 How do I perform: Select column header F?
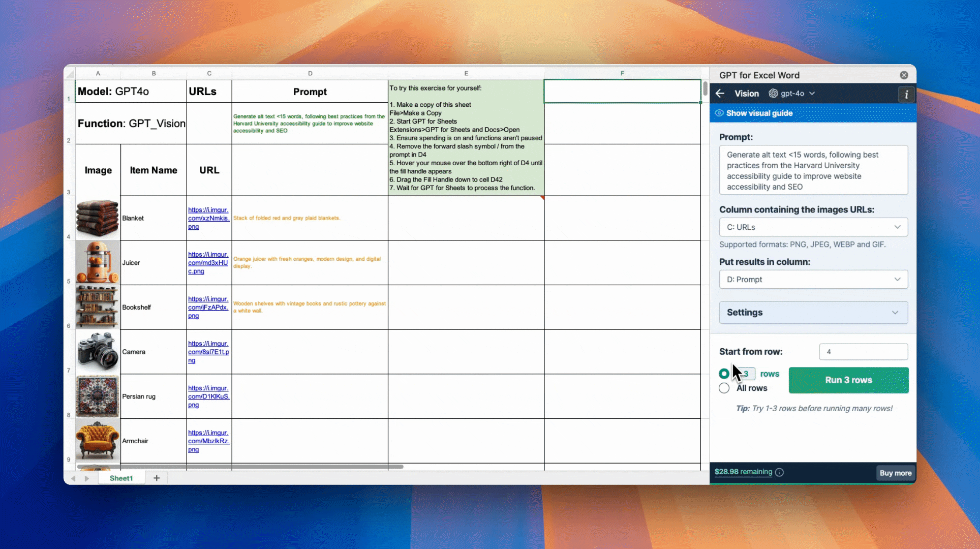(x=622, y=73)
